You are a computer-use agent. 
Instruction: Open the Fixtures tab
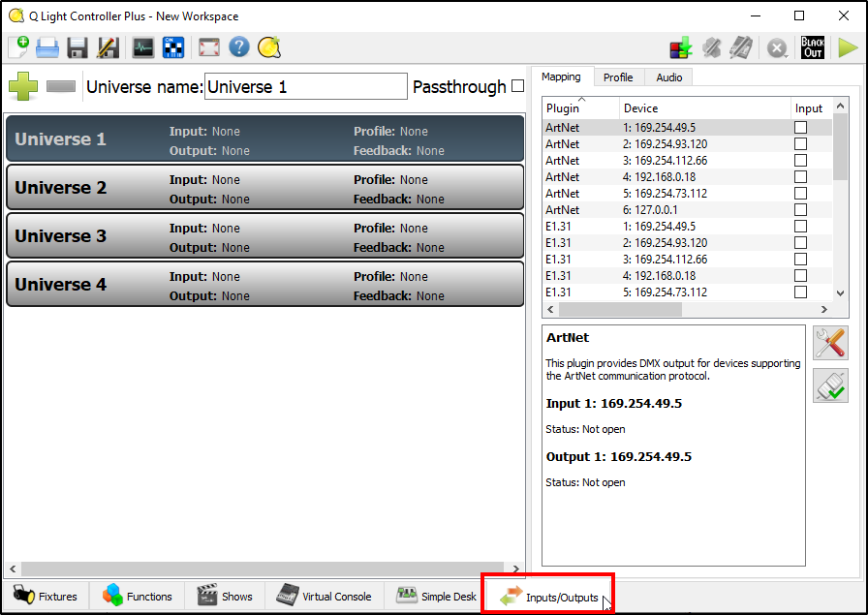[46, 597]
